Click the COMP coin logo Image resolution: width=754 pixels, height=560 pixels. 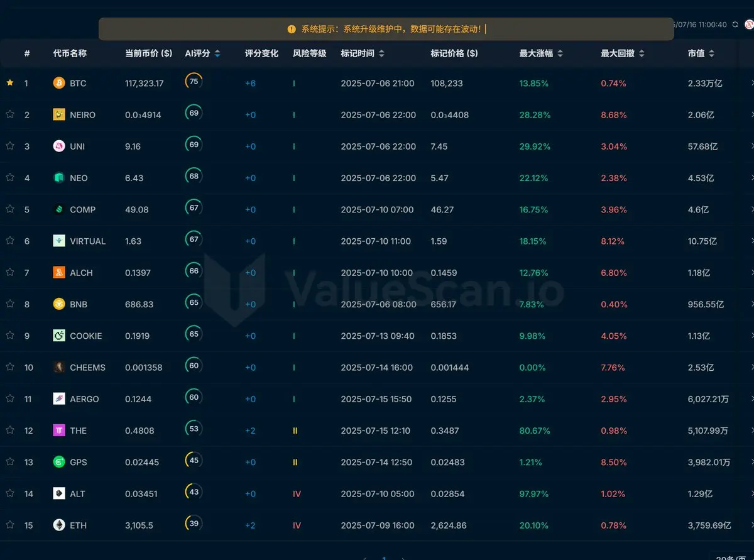[59, 209]
